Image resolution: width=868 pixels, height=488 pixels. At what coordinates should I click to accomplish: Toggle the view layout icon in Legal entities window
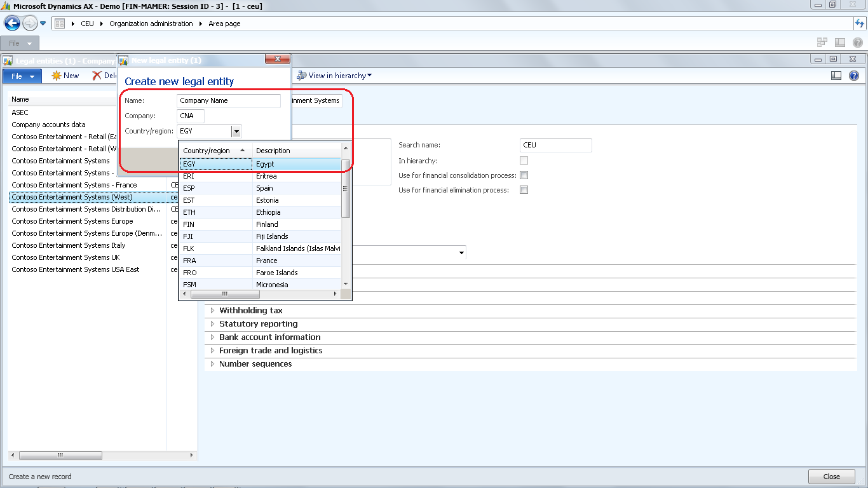pyautogui.click(x=836, y=76)
